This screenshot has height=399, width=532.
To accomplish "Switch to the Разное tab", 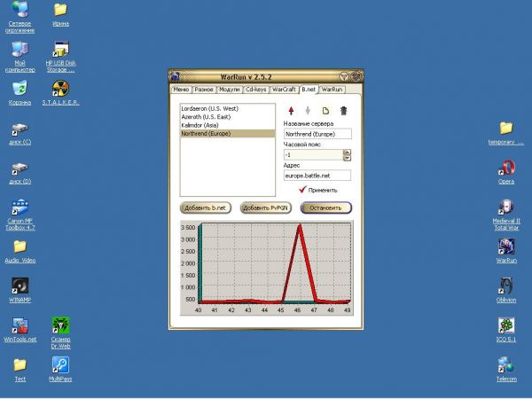I will (204, 90).
